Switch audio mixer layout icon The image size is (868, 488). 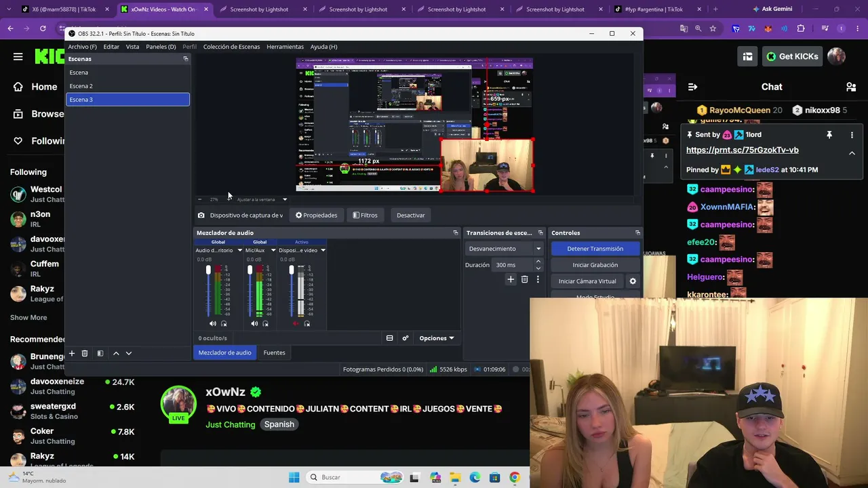[x=389, y=338]
